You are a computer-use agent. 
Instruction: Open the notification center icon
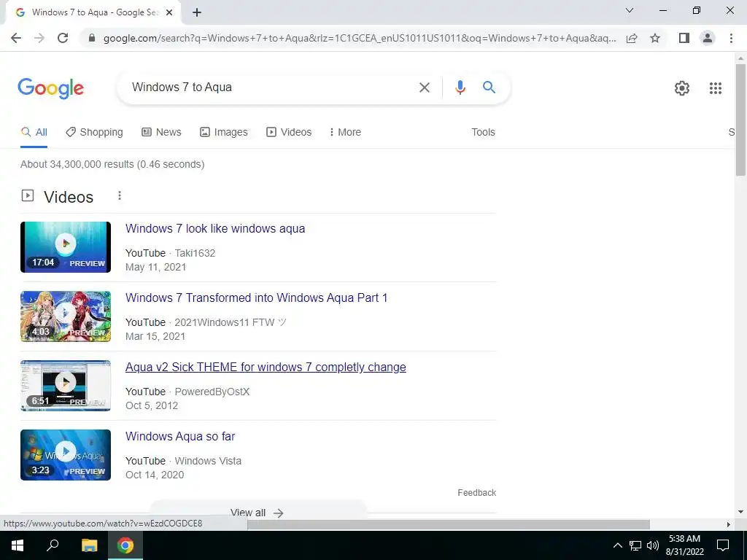point(723,545)
